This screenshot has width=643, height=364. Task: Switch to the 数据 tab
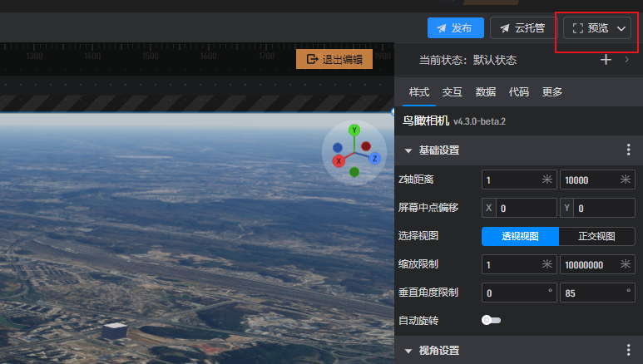485,92
